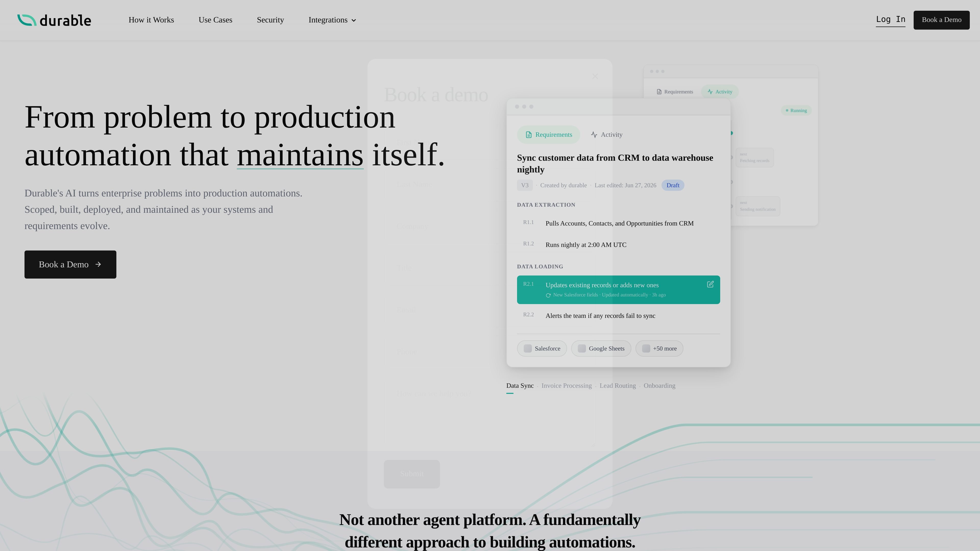Click Book a Demo in header
The image size is (980, 551).
(x=941, y=20)
